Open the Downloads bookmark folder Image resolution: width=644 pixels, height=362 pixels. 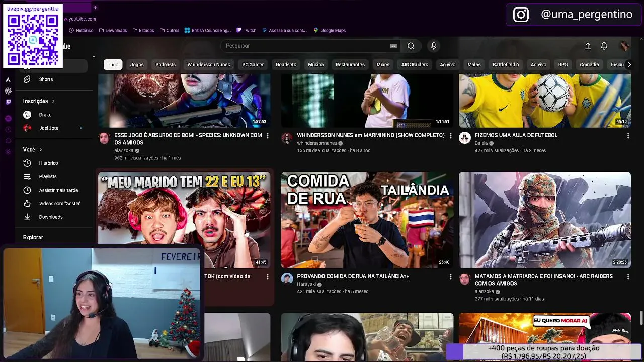[113, 30]
